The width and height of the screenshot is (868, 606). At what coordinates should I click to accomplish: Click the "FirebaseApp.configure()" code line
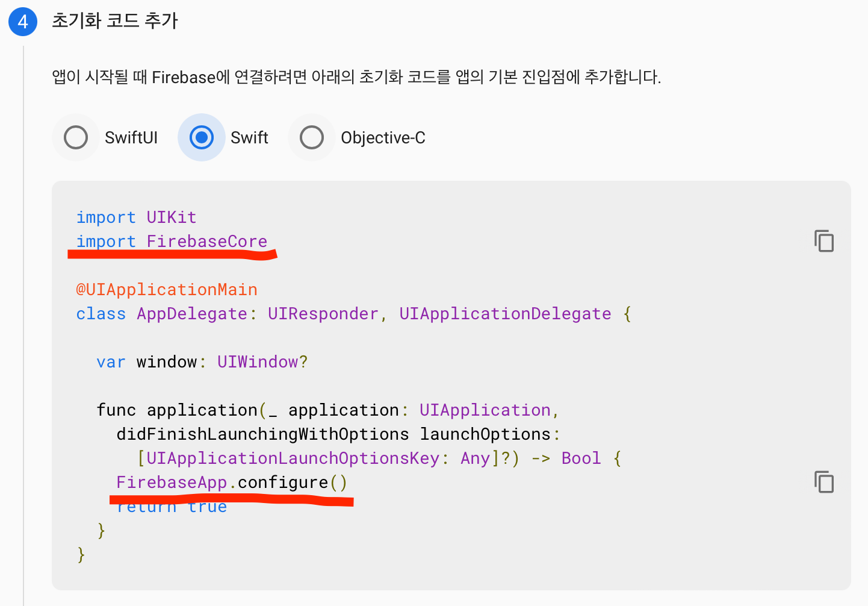(232, 482)
